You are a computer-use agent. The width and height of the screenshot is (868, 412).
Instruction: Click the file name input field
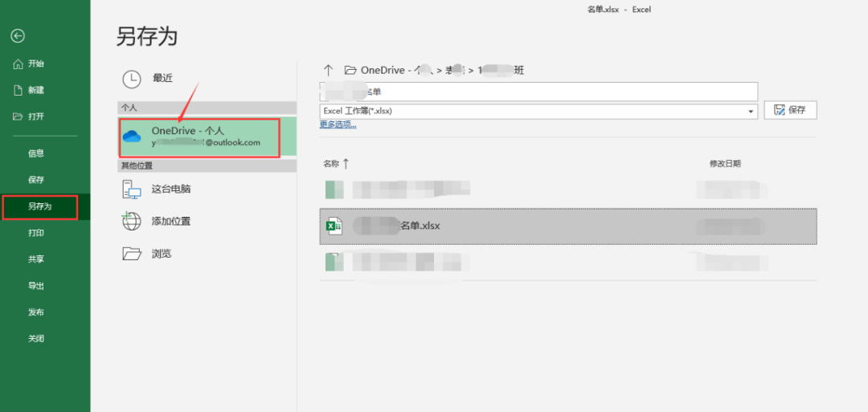[538, 92]
